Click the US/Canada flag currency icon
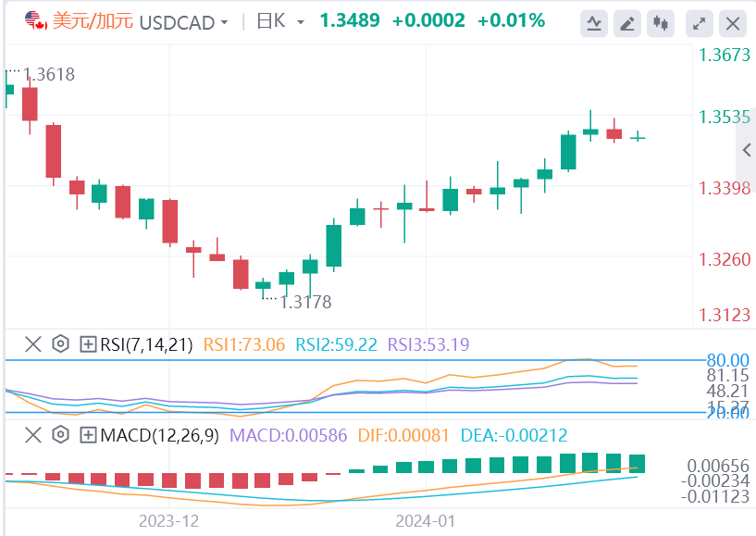This screenshot has width=756, height=536. 36,21
